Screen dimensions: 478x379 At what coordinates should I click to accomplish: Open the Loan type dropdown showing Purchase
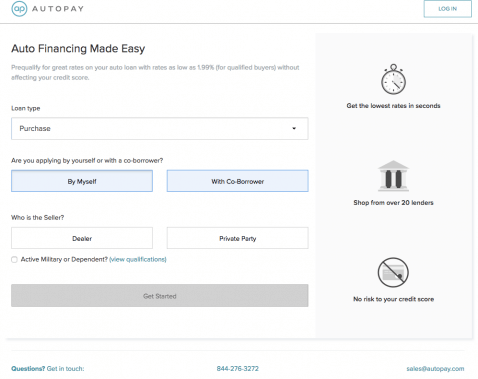click(160, 128)
